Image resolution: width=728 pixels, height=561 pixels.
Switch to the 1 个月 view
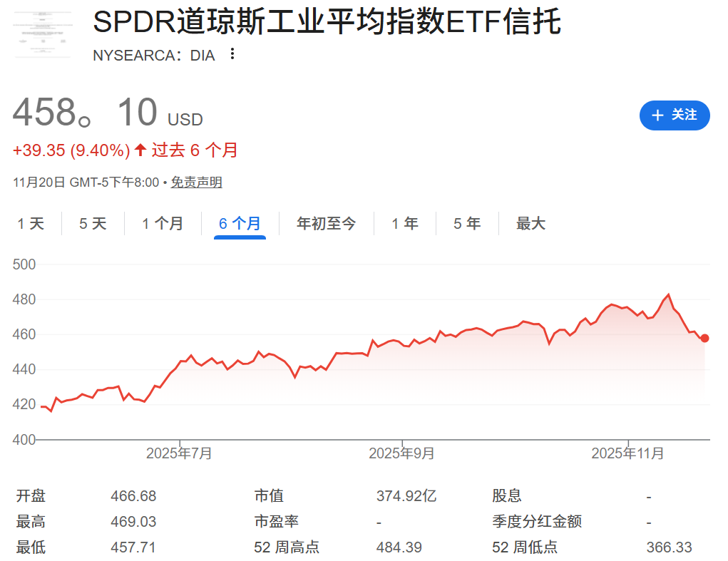tap(164, 223)
